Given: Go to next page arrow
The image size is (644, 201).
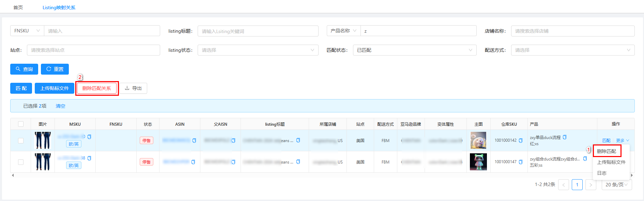Looking at the screenshot, I should pos(591,185).
